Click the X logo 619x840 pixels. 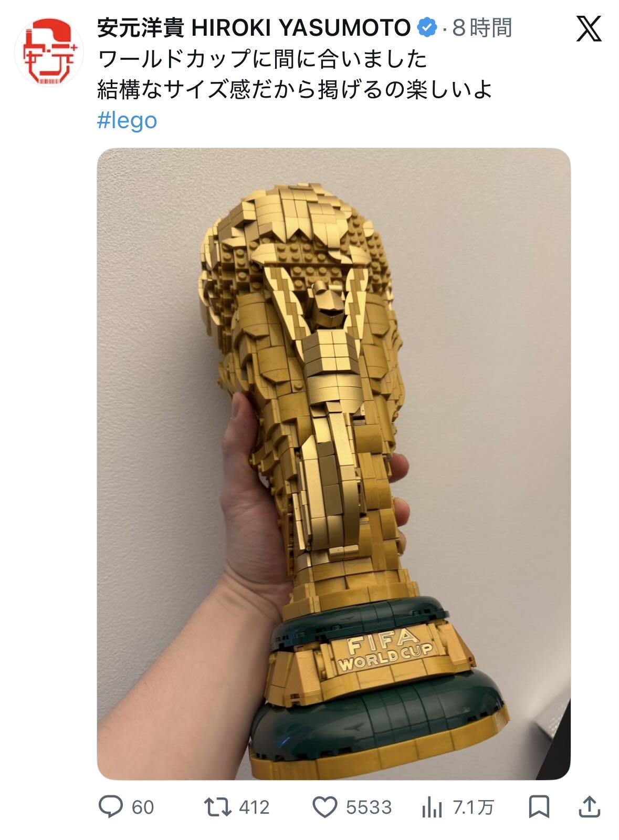[x=589, y=28]
